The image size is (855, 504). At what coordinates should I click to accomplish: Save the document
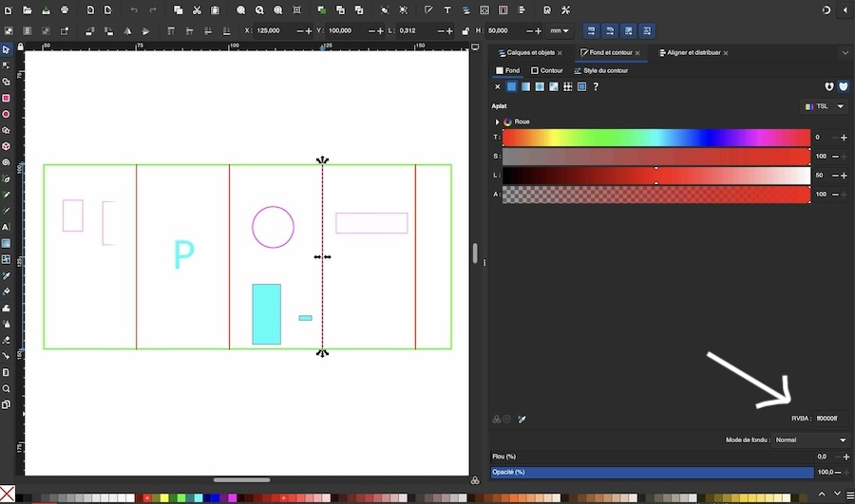[x=46, y=9]
